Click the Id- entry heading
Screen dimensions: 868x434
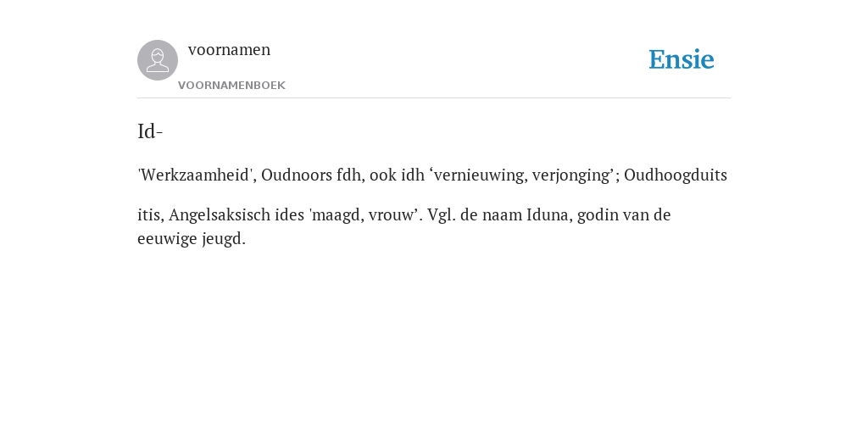pos(150,131)
